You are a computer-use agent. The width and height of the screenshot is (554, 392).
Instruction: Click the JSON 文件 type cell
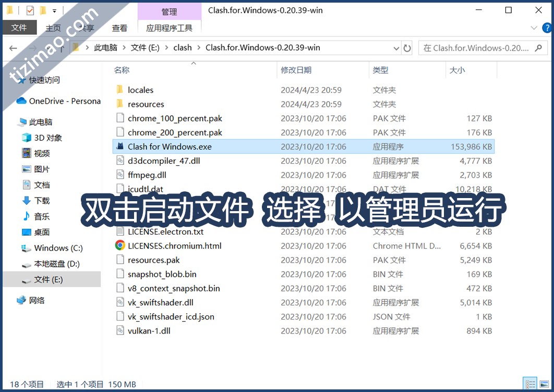pos(391,317)
